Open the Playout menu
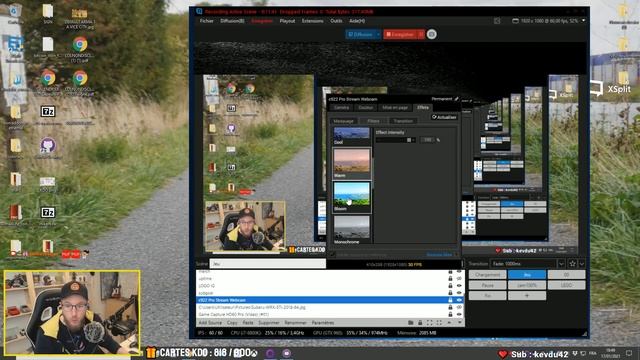 point(287,21)
